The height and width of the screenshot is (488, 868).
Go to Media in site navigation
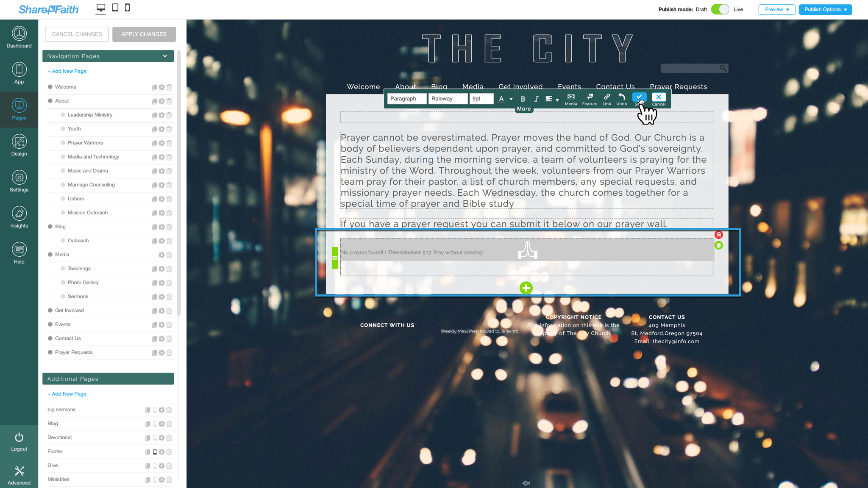coord(473,87)
